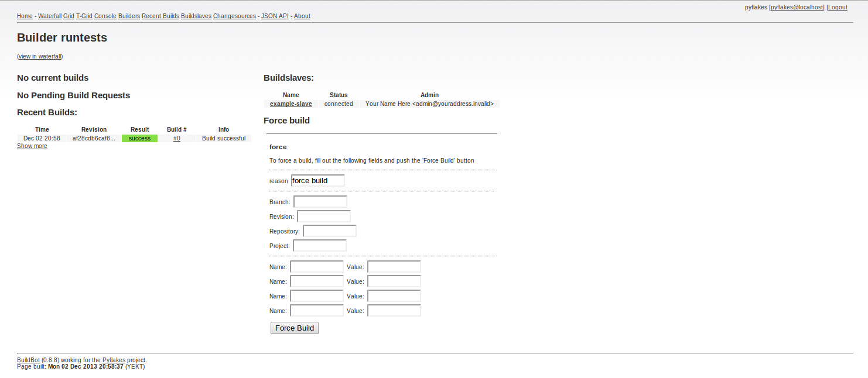Focus the third property Name field
The width and height of the screenshot is (868, 378).
coord(317,296)
